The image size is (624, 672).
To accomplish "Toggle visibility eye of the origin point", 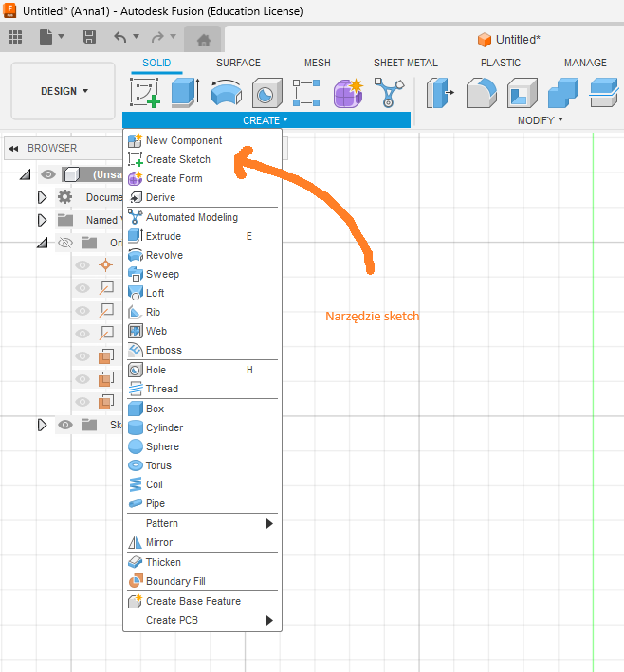I will tap(83, 265).
